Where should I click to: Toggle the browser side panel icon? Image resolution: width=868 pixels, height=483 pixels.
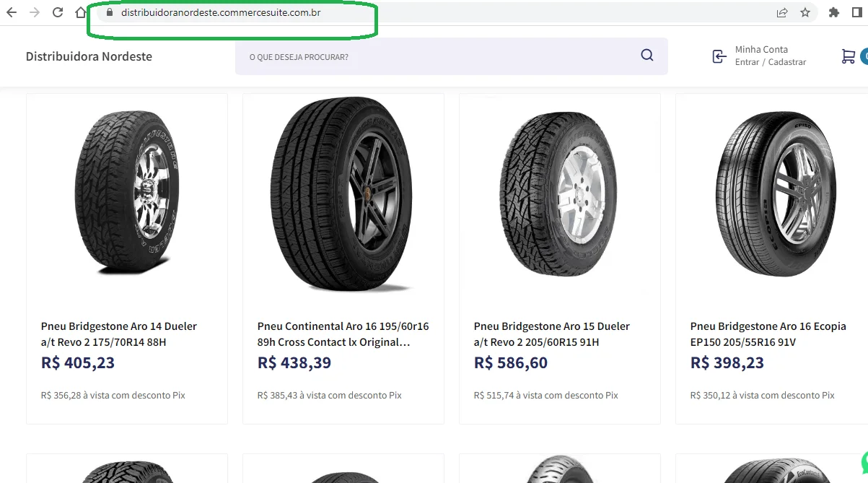coord(857,13)
